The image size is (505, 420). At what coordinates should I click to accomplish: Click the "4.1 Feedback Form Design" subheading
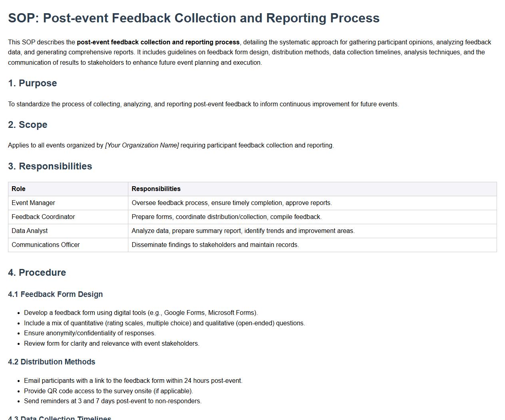click(55, 295)
